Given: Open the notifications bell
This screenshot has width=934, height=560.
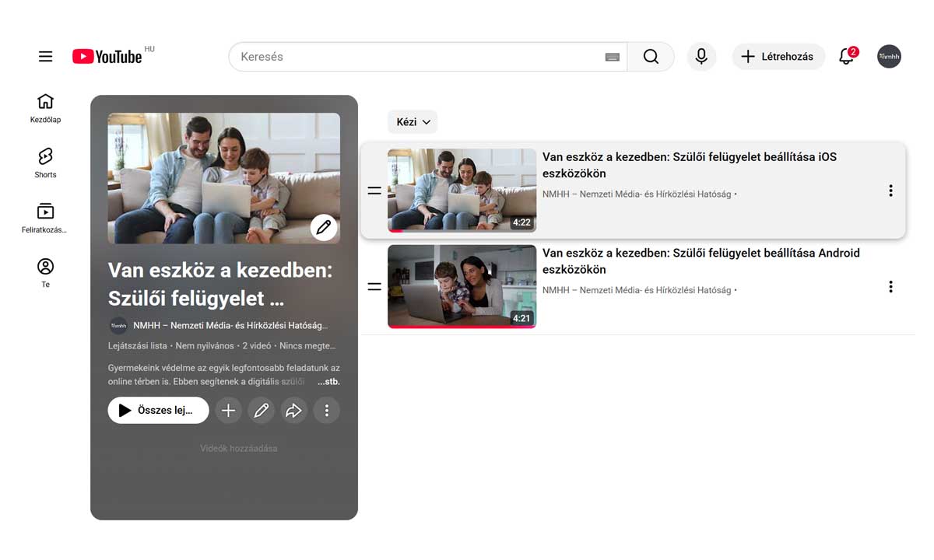Looking at the screenshot, I should tap(846, 57).
